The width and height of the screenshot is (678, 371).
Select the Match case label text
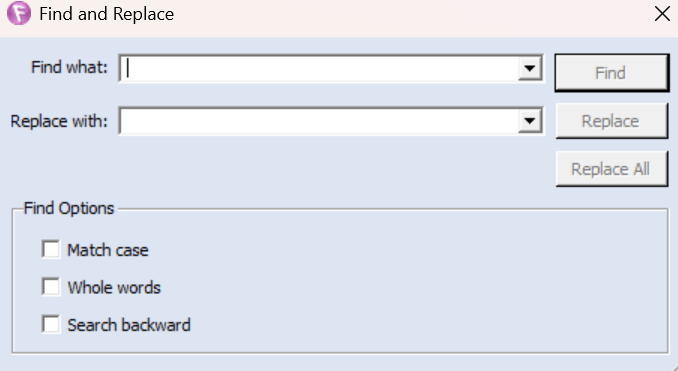point(108,250)
